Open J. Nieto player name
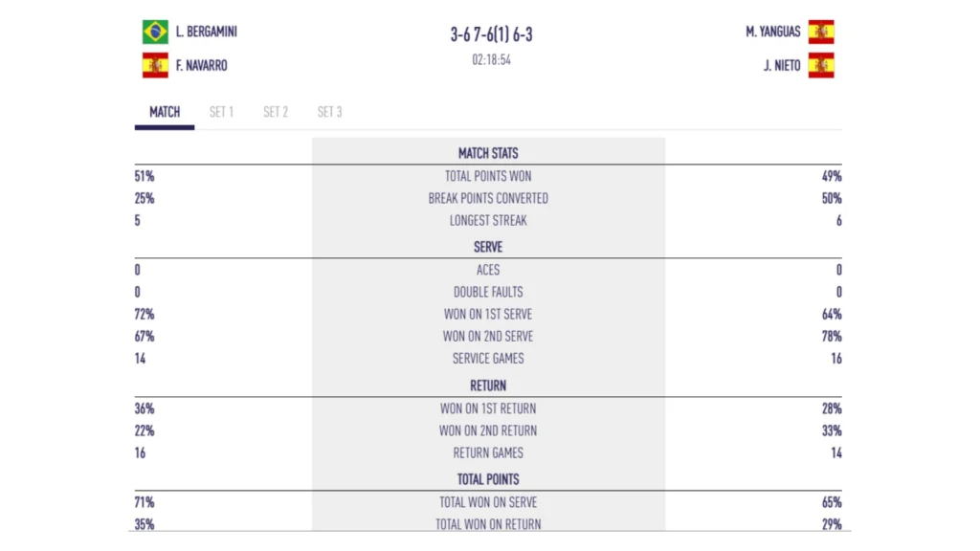Viewport: 980px width, 551px height. click(782, 66)
